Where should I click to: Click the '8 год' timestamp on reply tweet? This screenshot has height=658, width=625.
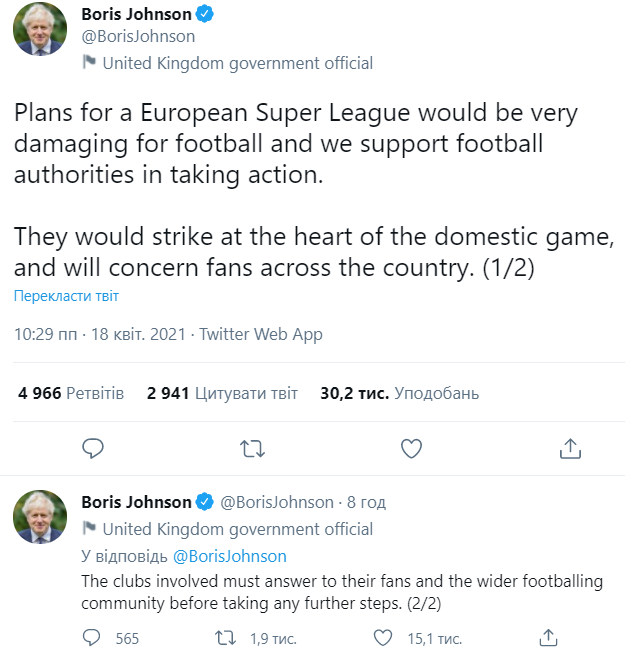point(366,502)
